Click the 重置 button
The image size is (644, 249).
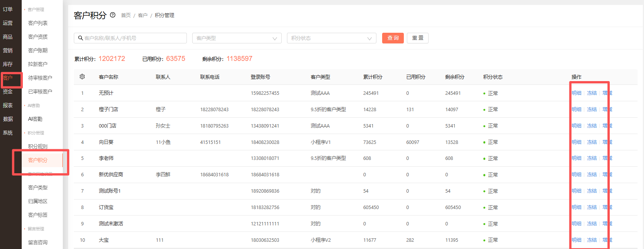pyautogui.click(x=418, y=38)
